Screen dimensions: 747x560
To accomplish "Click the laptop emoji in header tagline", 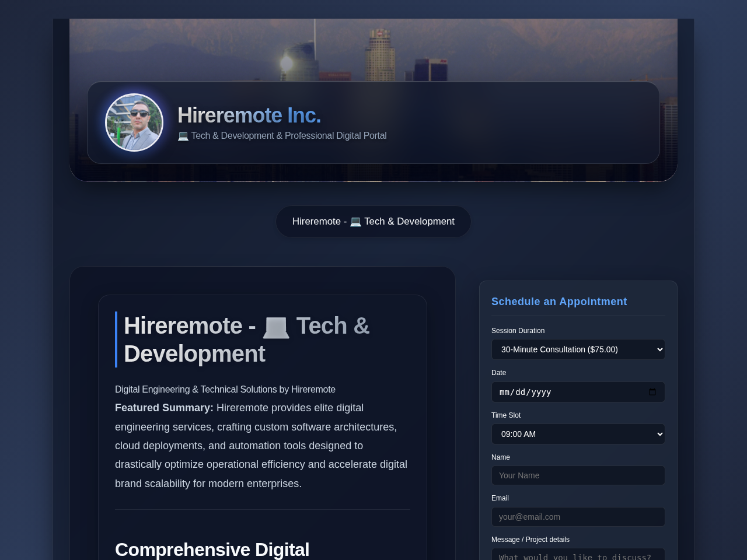I will [183, 136].
